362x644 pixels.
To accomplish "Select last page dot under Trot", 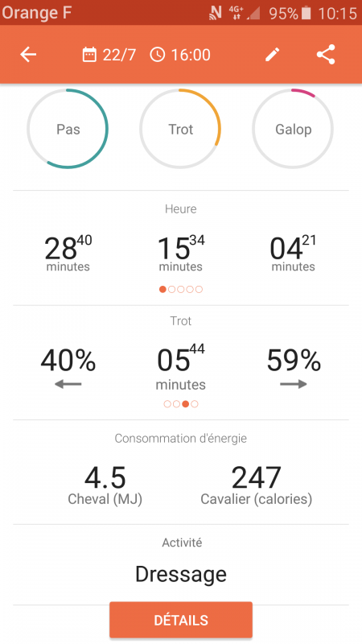I will coord(195,404).
